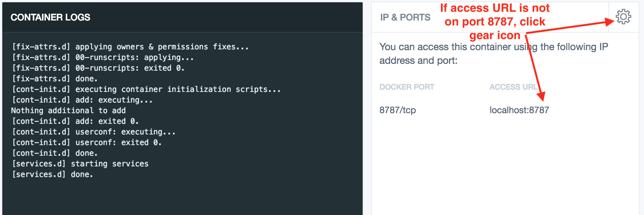644x215 pixels.
Task: Click the '00-runscripts: exited 0.' log line
Action: [x=98, y=68]
